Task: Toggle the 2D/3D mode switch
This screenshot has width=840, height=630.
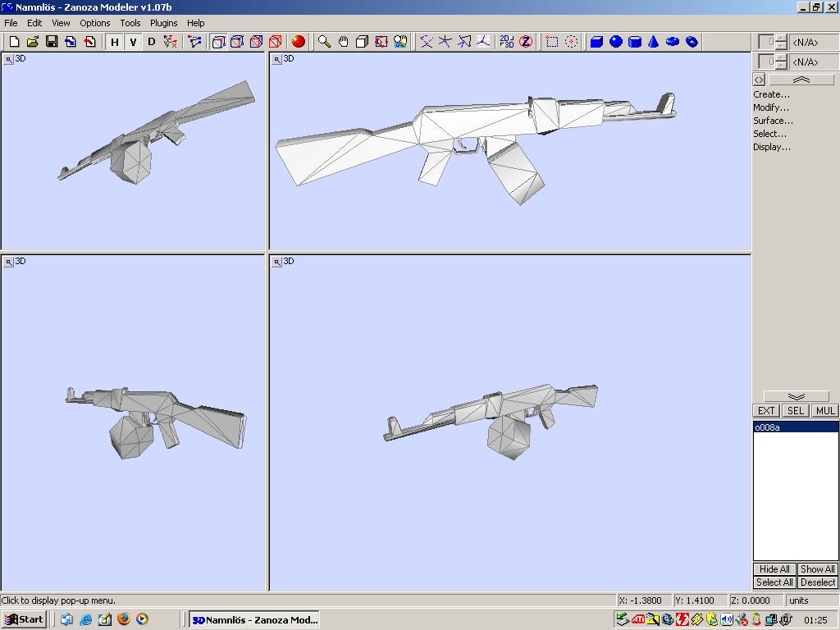Action: click(506, 42)
